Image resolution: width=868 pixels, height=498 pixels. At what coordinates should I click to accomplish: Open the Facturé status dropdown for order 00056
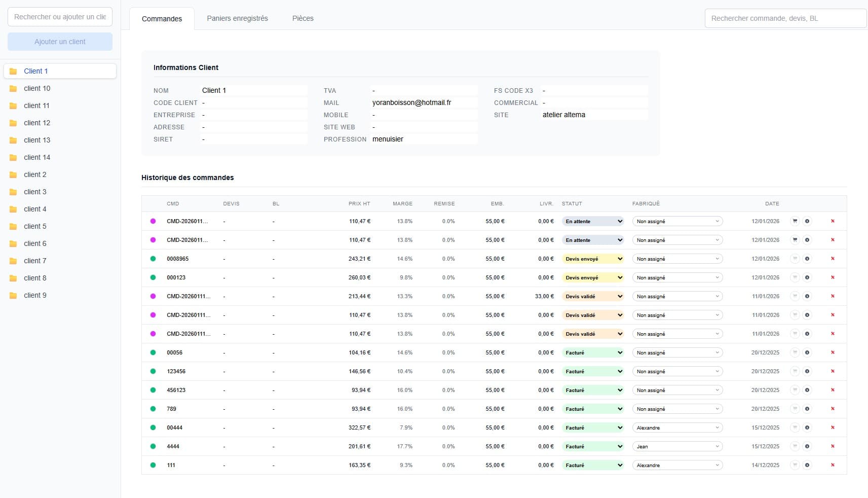tap(593, 352)
